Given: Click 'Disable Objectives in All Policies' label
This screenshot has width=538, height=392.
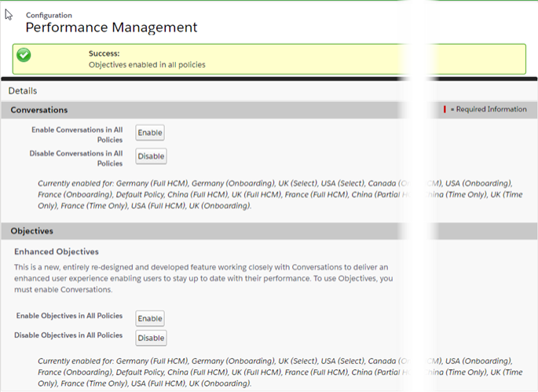Looking at the screenshot, I should (x=68, y=335).
